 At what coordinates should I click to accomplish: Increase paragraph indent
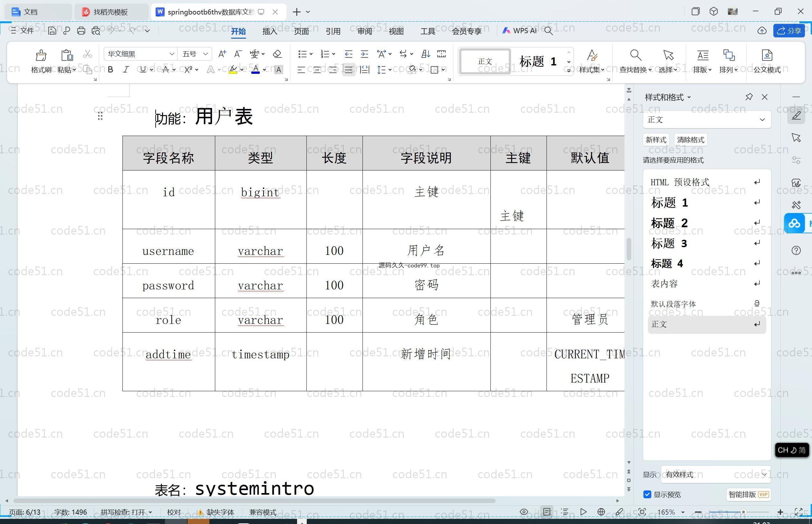[x=364, y=54]
